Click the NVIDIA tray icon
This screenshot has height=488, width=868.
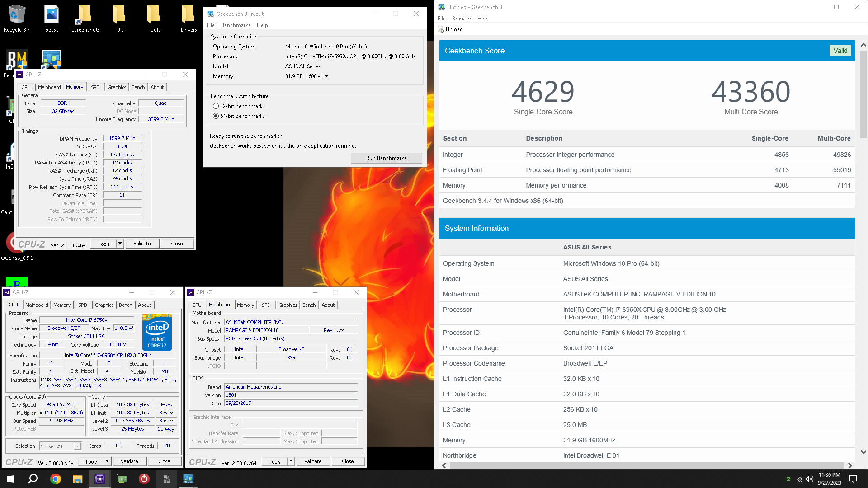pyautogui.click(x=788, y=479)
